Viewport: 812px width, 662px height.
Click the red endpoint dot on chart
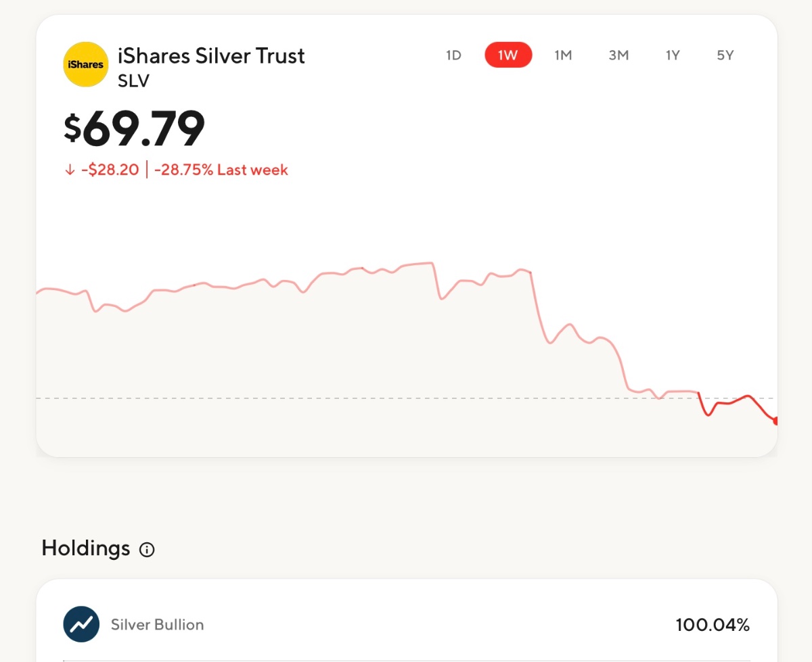coord(775,421)
